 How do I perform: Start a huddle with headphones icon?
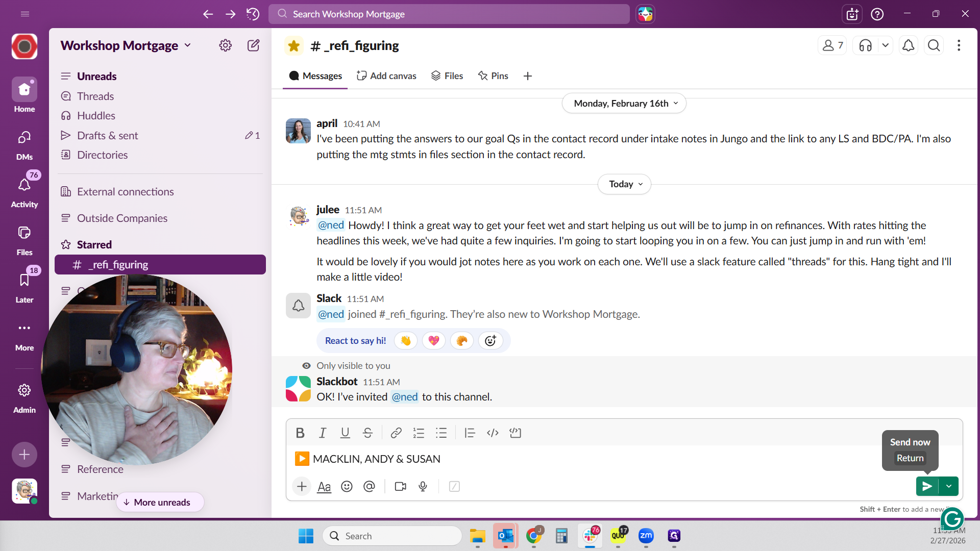click(865, 45)
